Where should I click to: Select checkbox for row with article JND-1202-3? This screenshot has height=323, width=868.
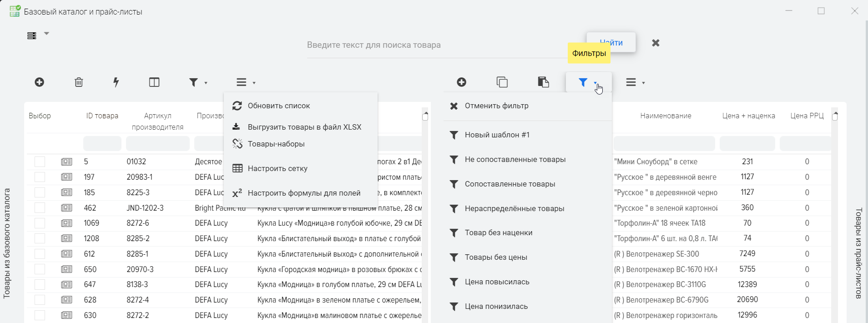(40, 208)
